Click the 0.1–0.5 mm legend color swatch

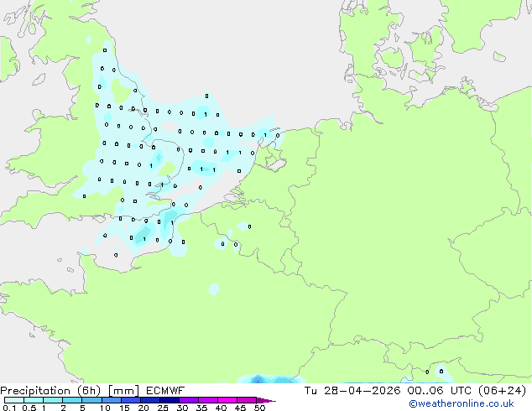(14, 400)
